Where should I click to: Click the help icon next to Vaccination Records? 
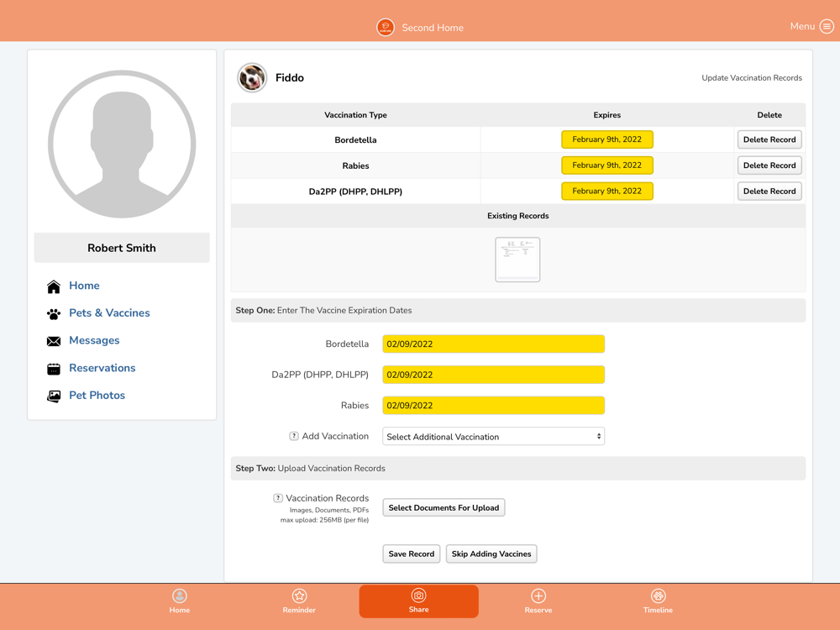[277, 498]
